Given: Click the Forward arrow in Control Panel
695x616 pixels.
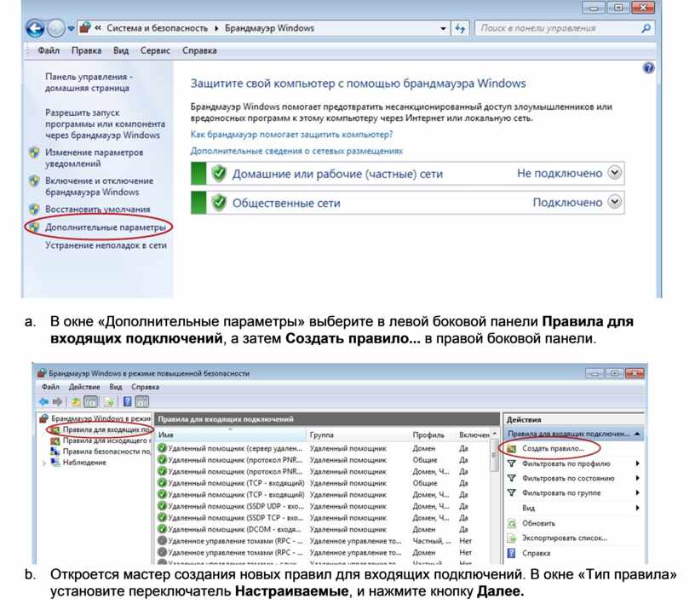Looking at the screenshot, I should (x=56, y=28).
